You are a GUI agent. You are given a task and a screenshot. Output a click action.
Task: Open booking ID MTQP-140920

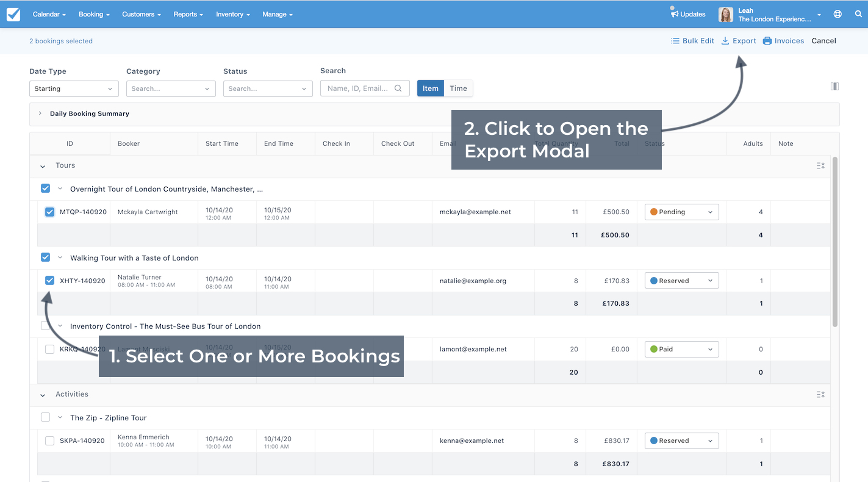[83, 212]
